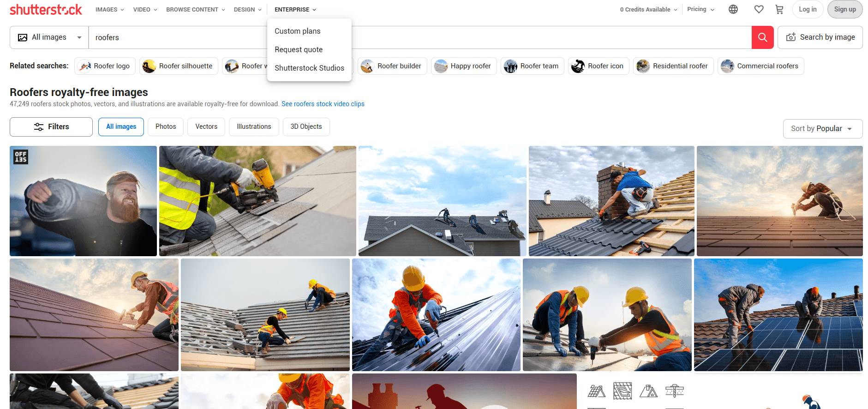Expand the Browse Content menu
This screenshot has height=409, width=868.
point(196,9)
